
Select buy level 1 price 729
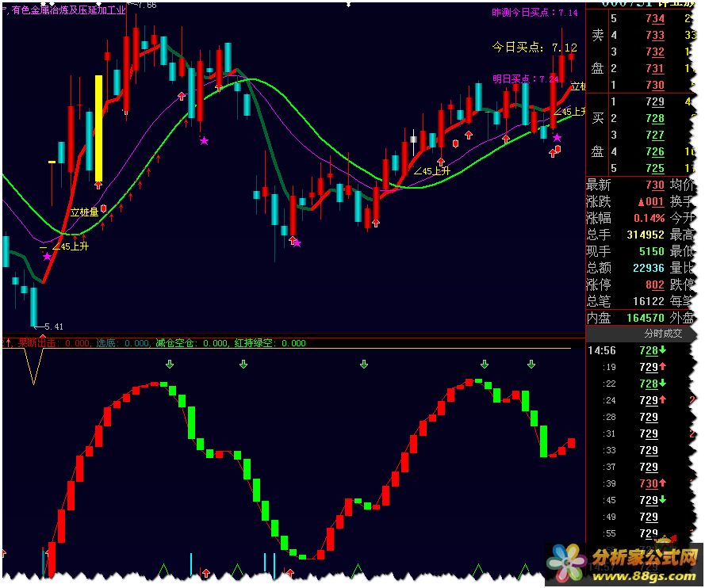tap(655, 102)
